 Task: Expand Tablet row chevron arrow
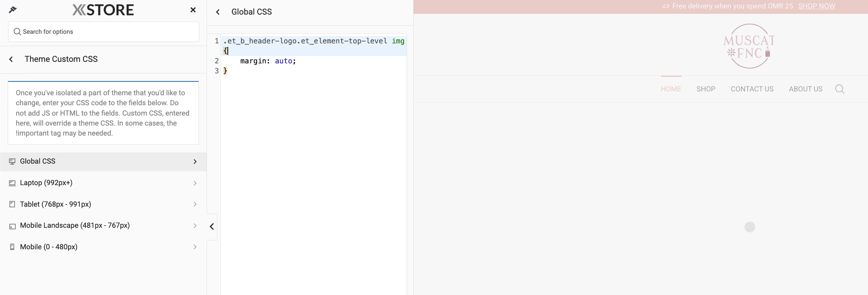[195, 204]
